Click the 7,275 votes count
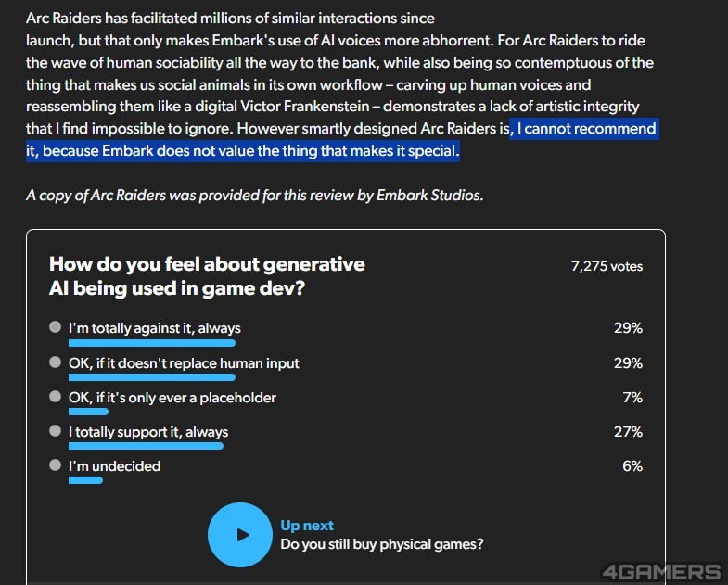728x585 pixels. pos(607,266)
